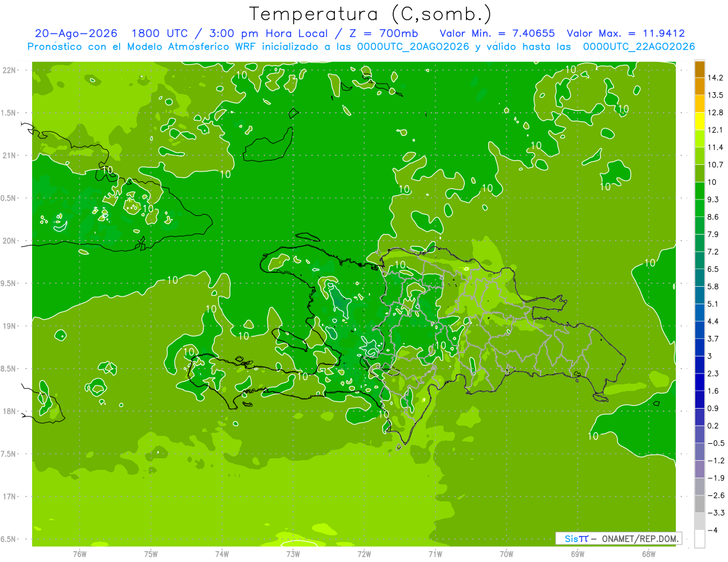Pick legend swatch between 11.4 and 12.1

[699, 139]
